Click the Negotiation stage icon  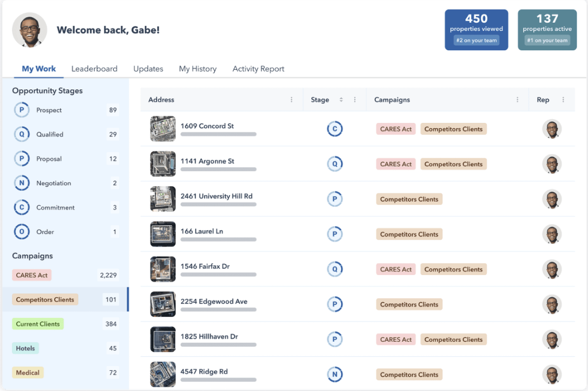pos(22,183)
